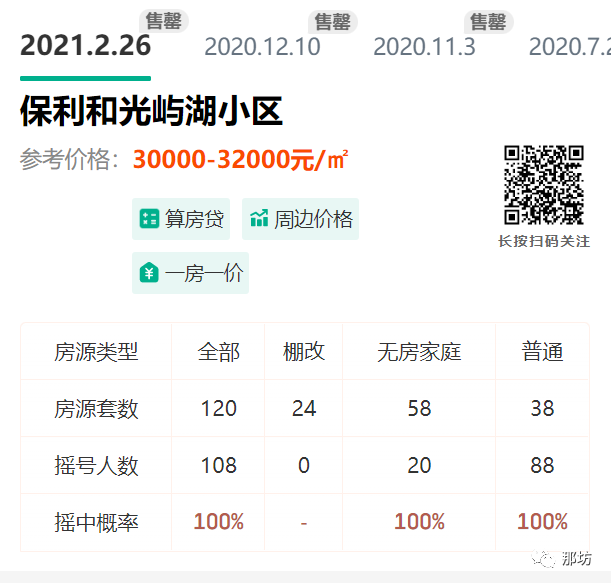Click the chart icon beside 周边价格
611x585 pixels.
pos(259,218)
